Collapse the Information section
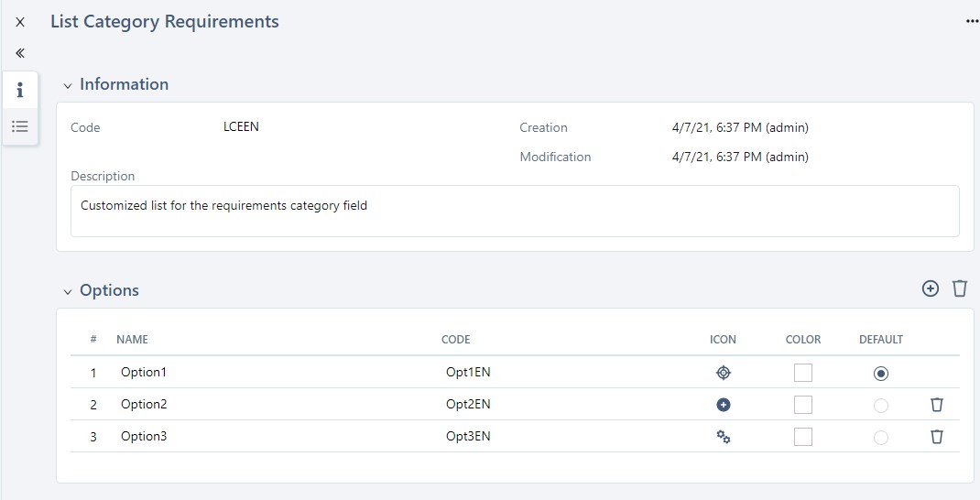The width and height of the screenshot is (980, 500). click(67, 85)
